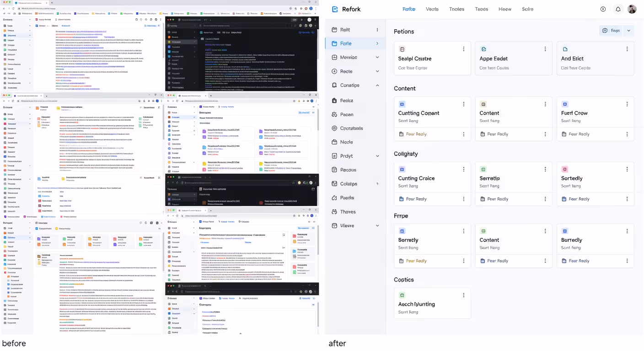Open the Sealpl Custre card
Image resolution: width=644 pixels, height=351 pixels.
432,58
